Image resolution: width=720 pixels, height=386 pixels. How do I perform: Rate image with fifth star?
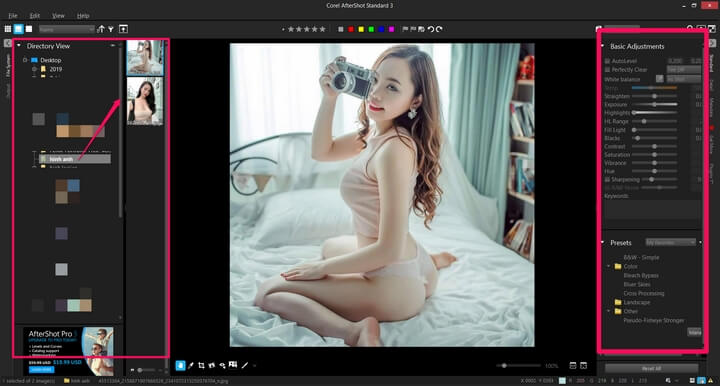(x=322, y=29)
